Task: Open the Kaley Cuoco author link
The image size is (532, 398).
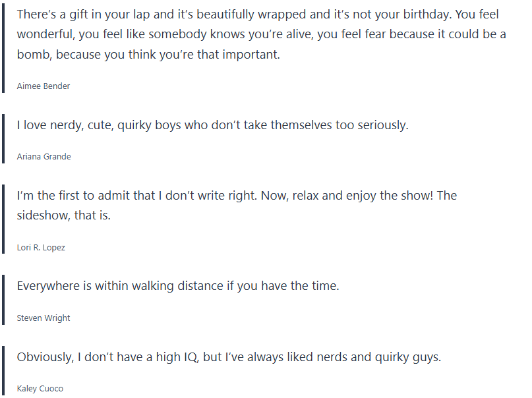Action: [40, 388]
